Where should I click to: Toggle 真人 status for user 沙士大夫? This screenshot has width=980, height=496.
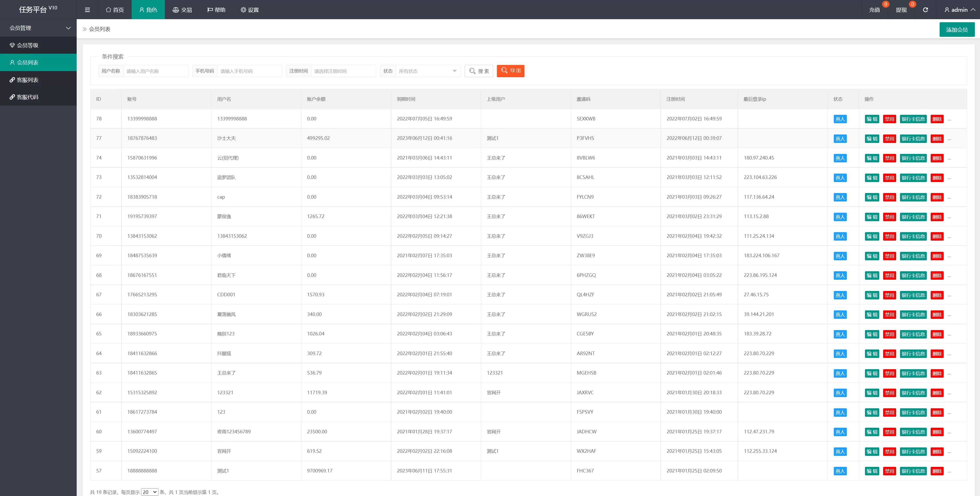tap(840, 139)
